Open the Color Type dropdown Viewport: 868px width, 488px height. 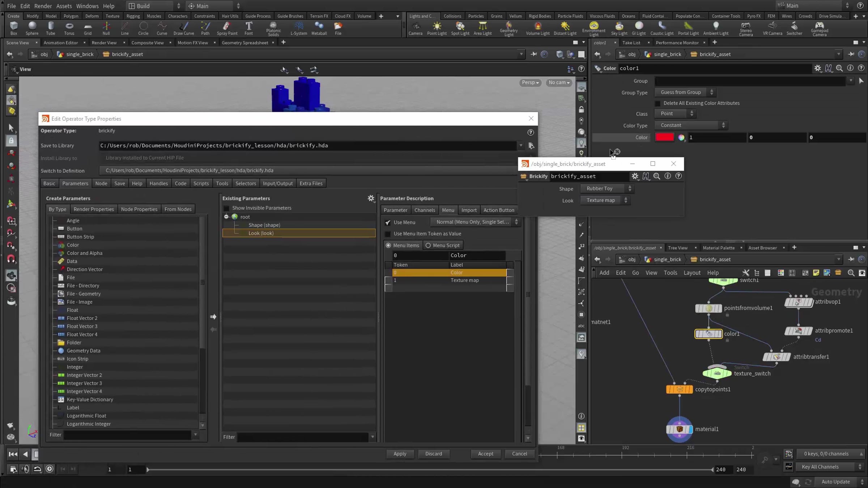click(x=691, y=125)
